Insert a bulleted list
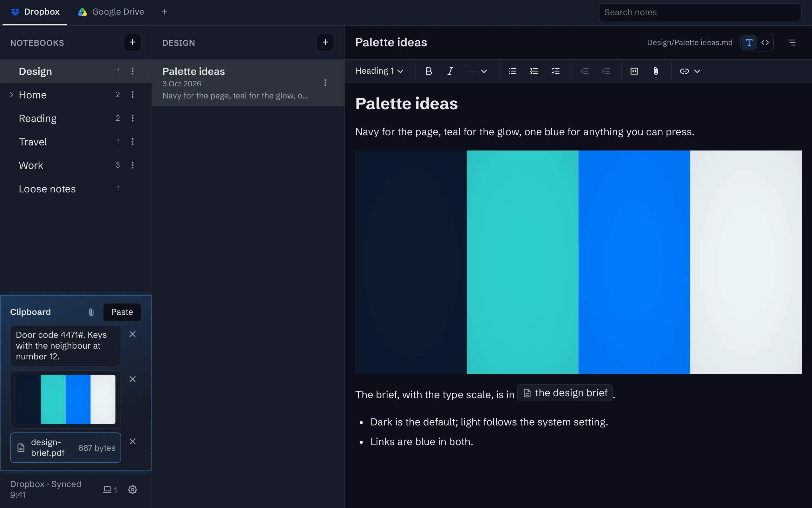The width and height of the screenshot is (812, 508). pyautogui.click(x=512, y=71)
